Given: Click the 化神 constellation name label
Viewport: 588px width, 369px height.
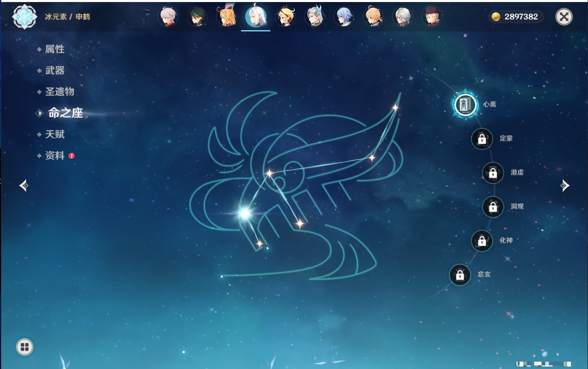Looking at the screenshot, I should pyautogui.click(x=506, y=241).
